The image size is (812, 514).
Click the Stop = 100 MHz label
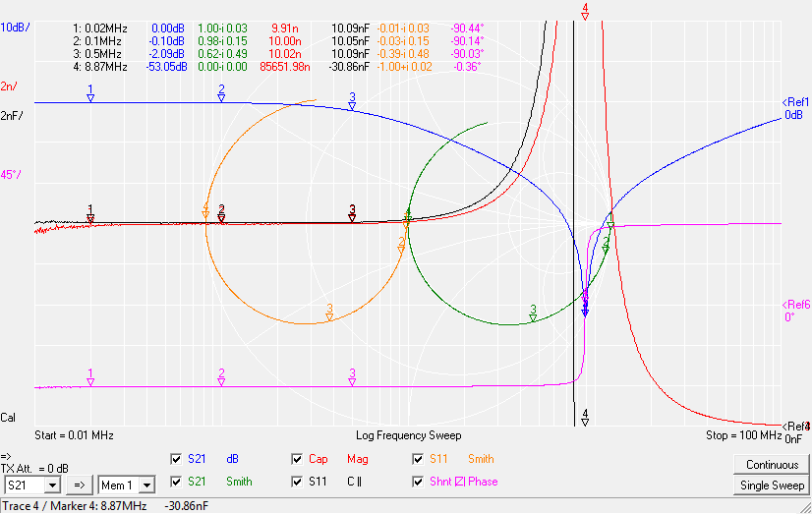pyautogui.click(x=743, y=435)
